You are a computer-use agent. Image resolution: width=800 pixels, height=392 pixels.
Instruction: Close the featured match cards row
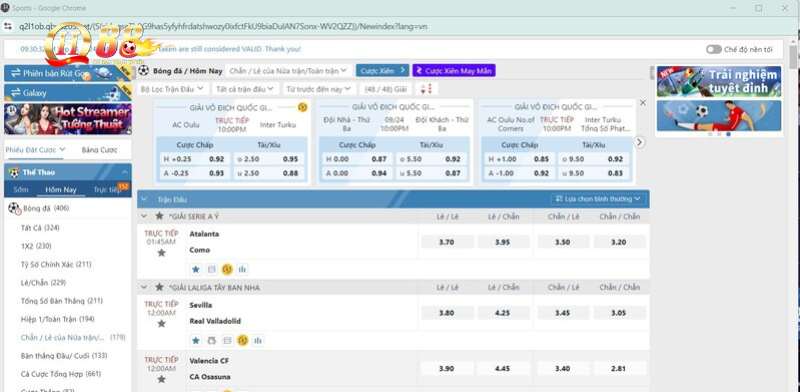pyautogui.click(x=643, y=103)
